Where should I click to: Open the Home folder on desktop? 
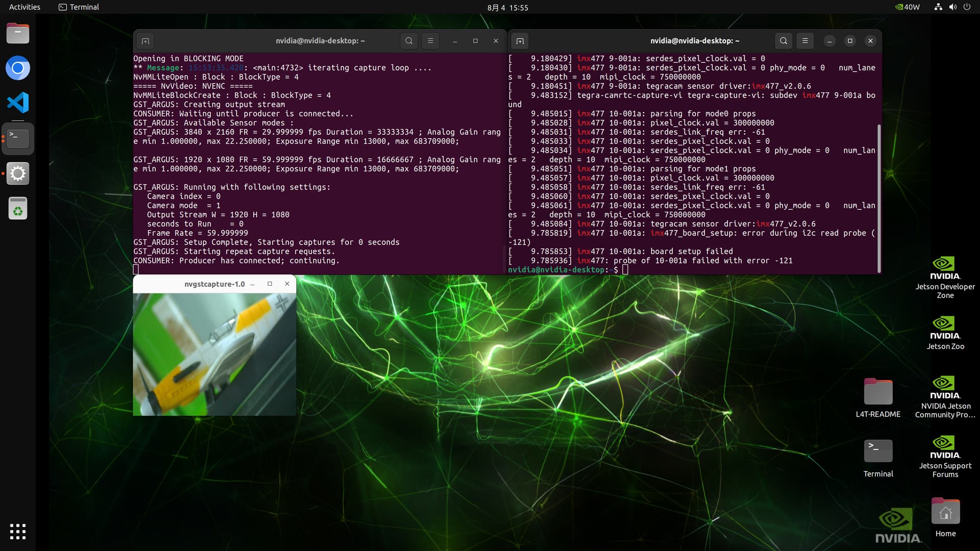(x=945, y=517)
